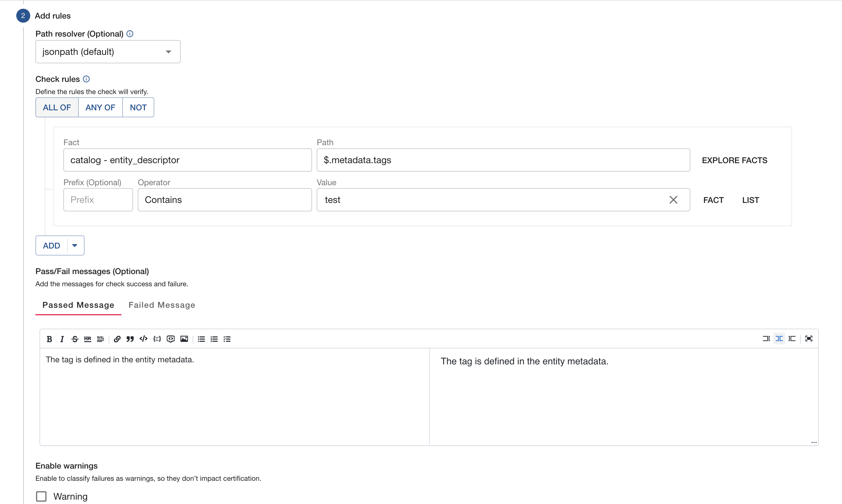Click the Image insertion icon
The image size is (842, 504).
(184, 339)
